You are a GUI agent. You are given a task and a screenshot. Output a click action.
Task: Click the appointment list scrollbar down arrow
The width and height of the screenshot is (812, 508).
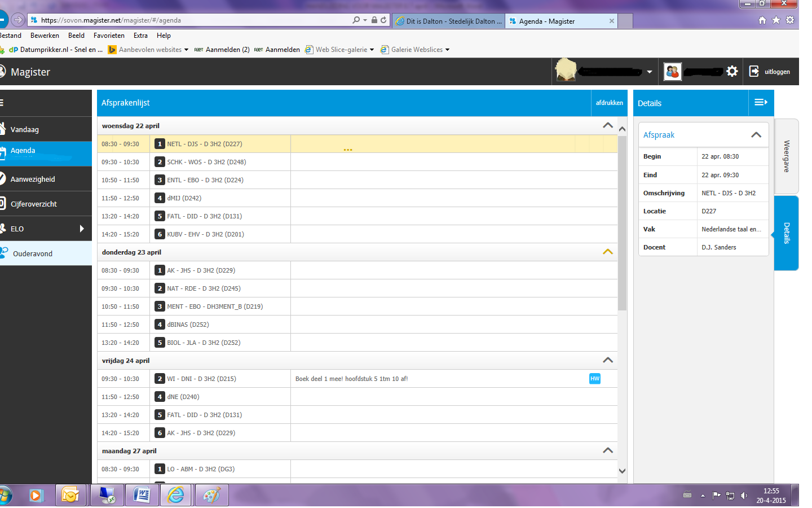[622, 471]
